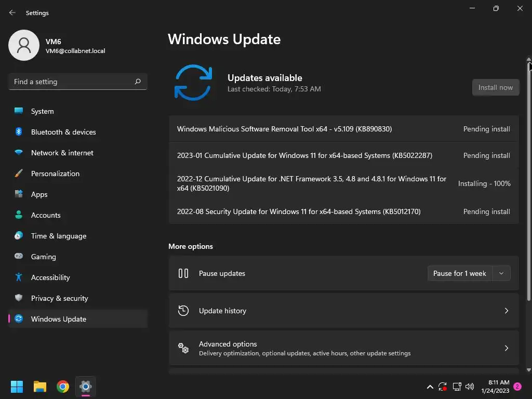This screenshot has width=532, height=399.
Task: Click the Personalization paintbrush icon
Action: pyautogui.click(x=19, y=174)
